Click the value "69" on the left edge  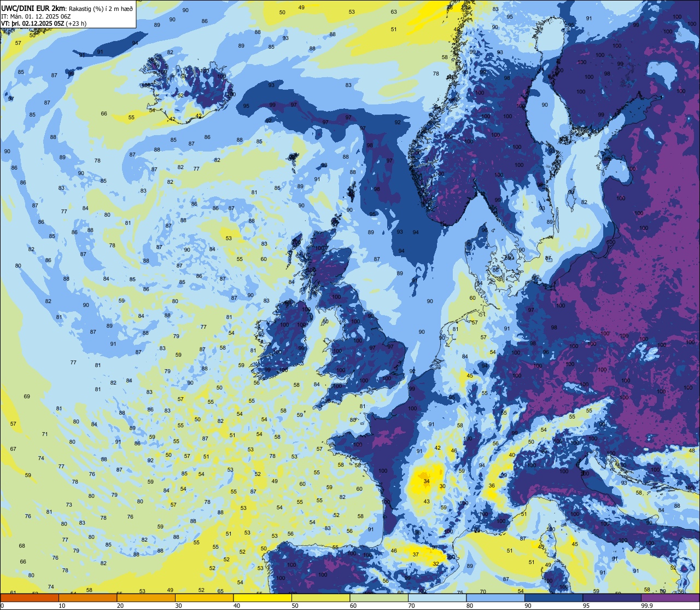pos(27,396)
